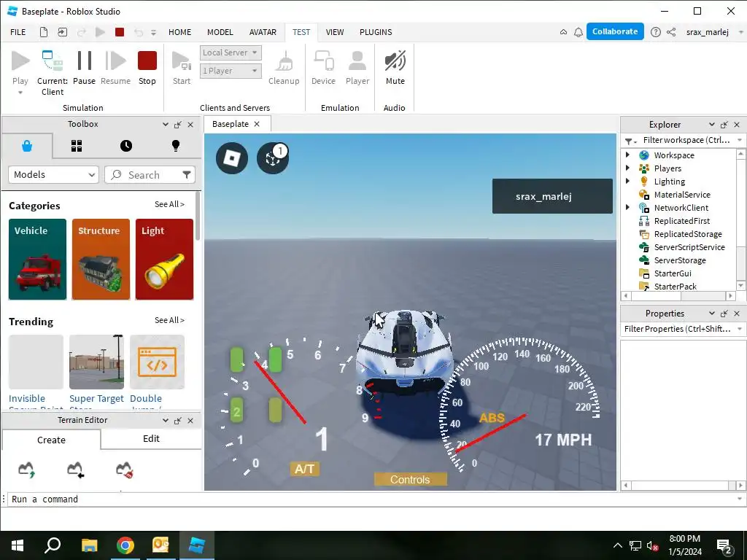The image size is (747, 560).
Task: Open the Device emulation tool
Action: (x=323, y=68)
